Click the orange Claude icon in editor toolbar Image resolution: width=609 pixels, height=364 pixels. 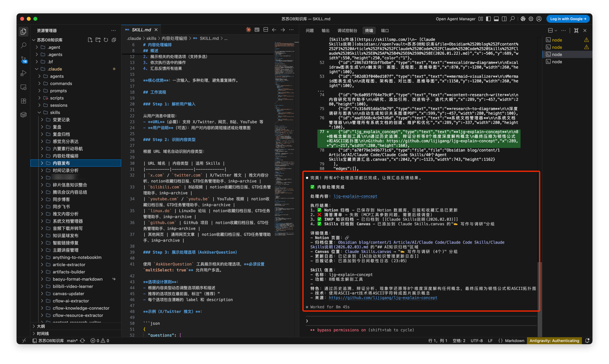[x=248, y=30]
